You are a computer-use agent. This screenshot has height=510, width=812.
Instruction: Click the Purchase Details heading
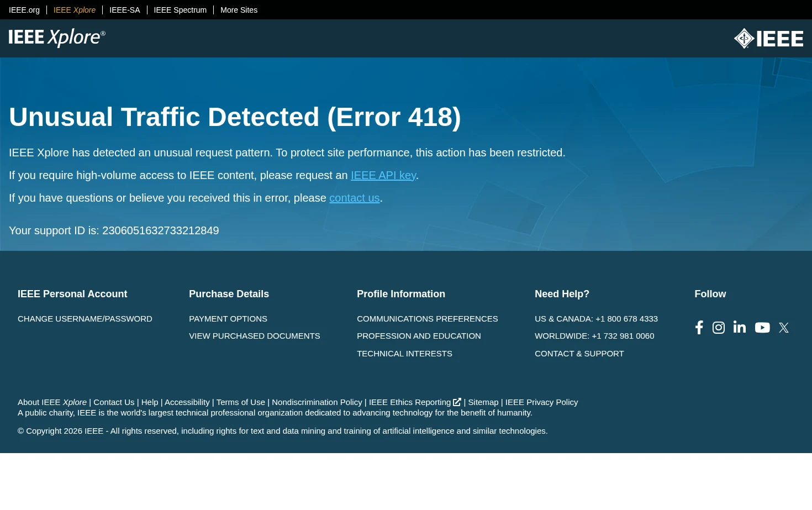(229, 294)
